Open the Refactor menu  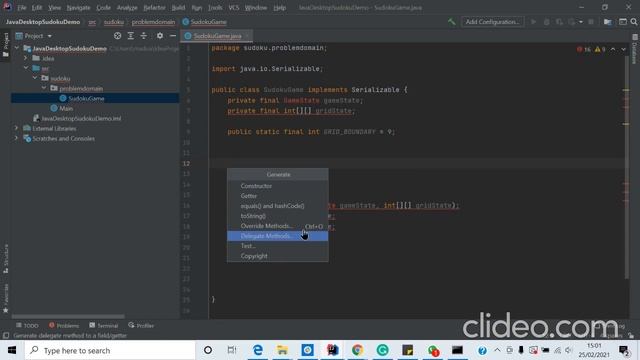155,7
